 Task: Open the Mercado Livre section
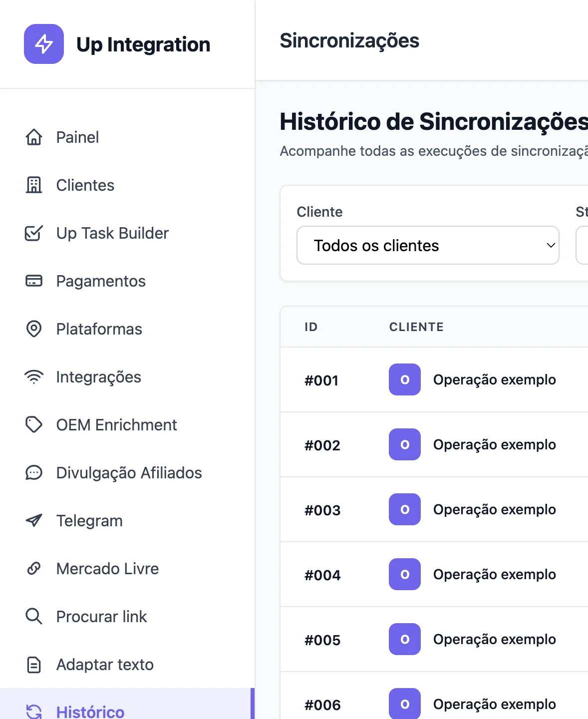[x=127, y=568]
